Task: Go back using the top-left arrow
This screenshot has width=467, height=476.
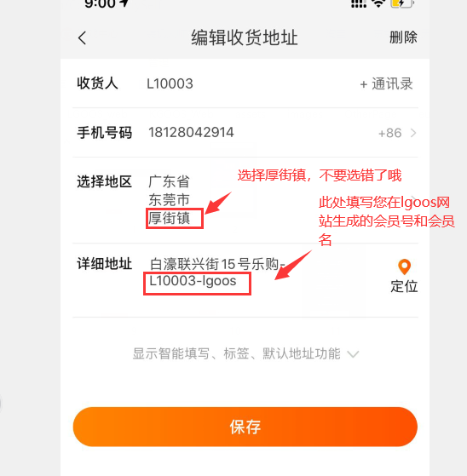Action: [82, 38]
